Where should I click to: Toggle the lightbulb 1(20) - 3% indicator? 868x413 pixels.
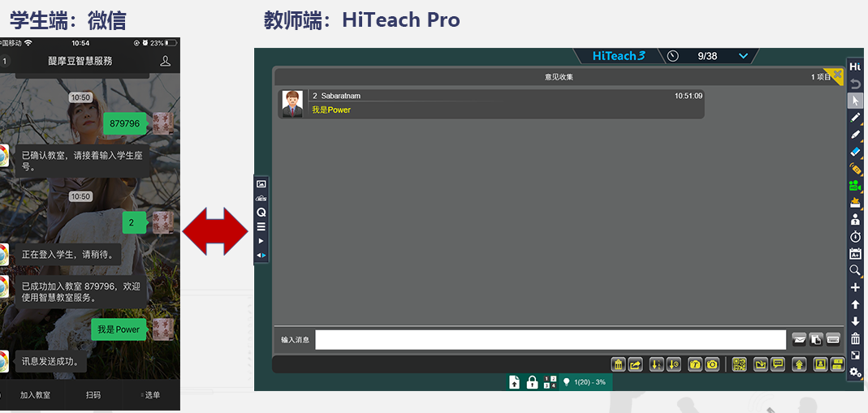tap(585, 382)
